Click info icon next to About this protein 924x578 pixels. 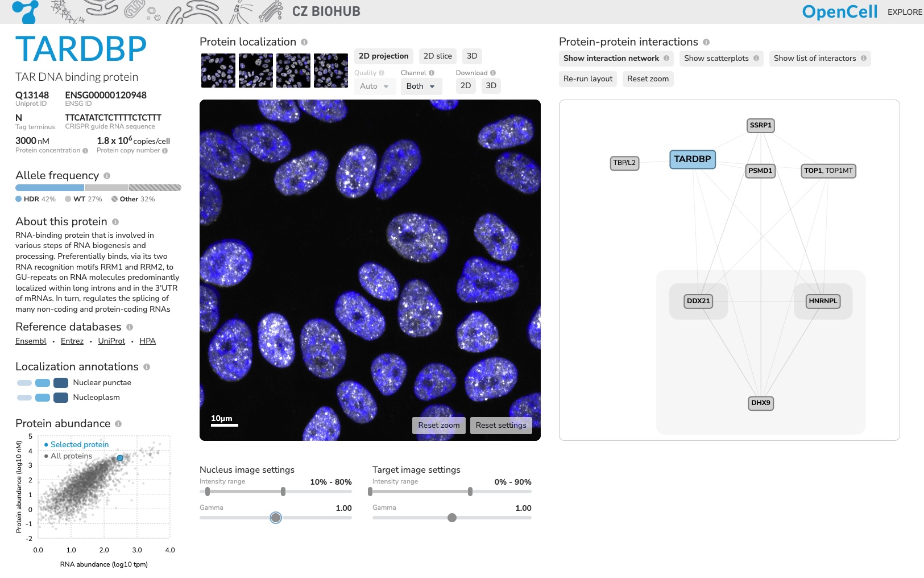pyautogui.click(x=115, y=222)
